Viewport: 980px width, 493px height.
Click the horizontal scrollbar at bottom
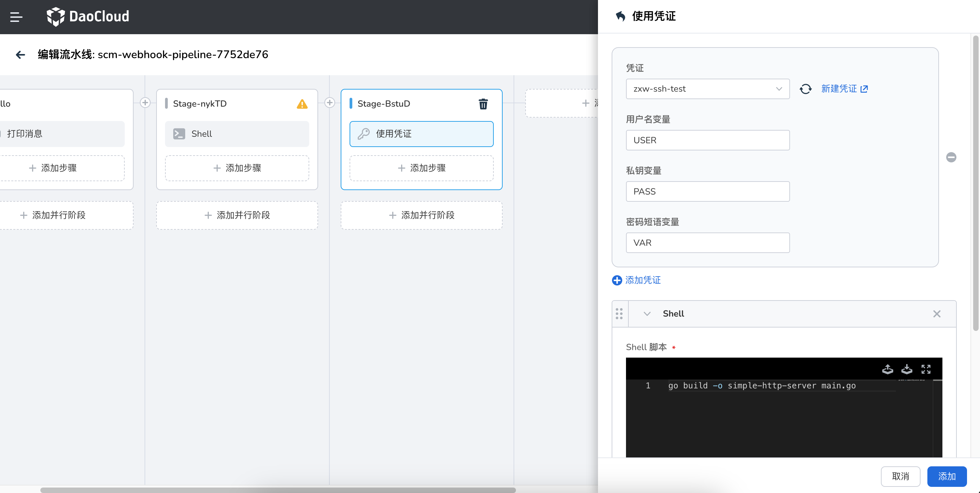coord(278,490)
